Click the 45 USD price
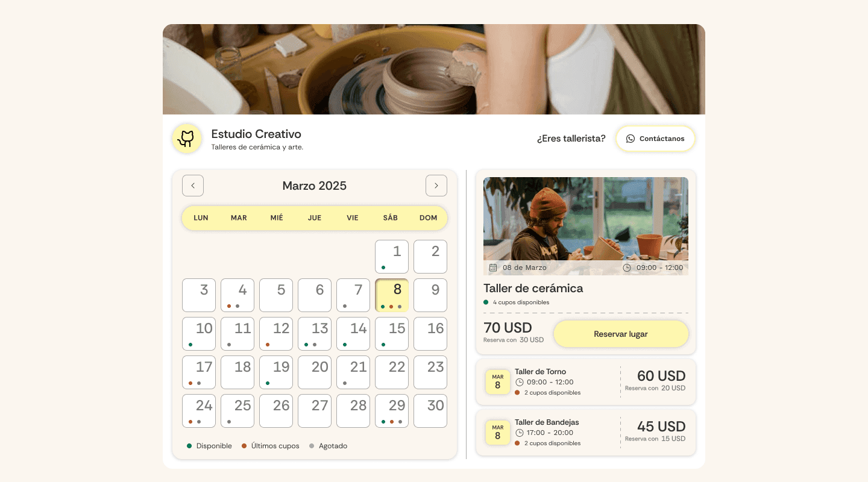The image size is (868, 482). [x=661, y=427]
